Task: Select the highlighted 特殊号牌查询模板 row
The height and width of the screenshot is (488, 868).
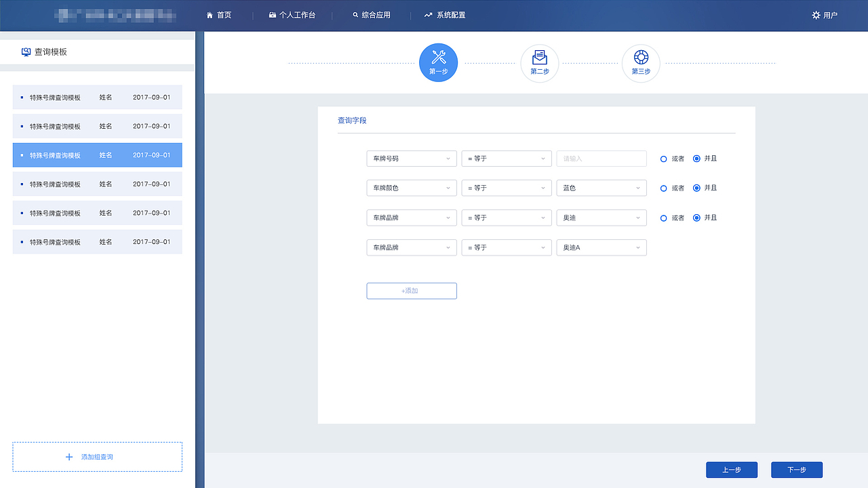Action: pos(97,155)
